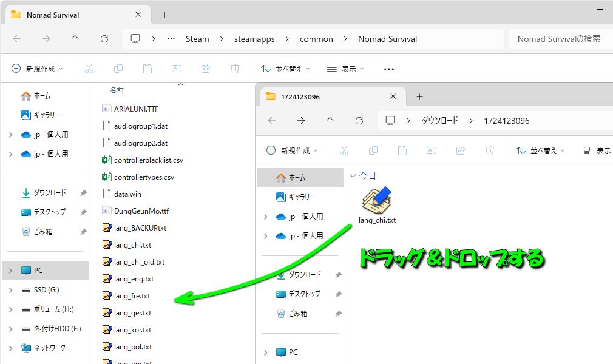This screenshot has height=364, width=613.
Task: Open the three-dot more menu in Nomad Survival toolbar
Action: 388,69
